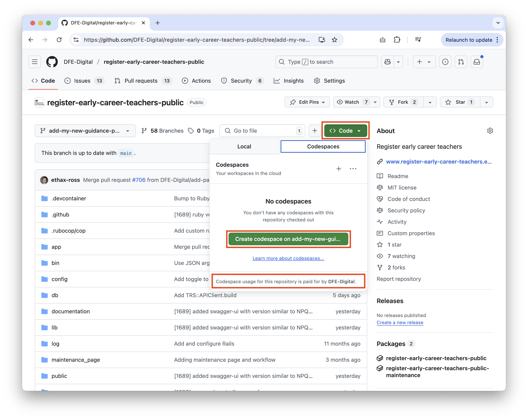Open the issues circle icon in header

point(445,62)
